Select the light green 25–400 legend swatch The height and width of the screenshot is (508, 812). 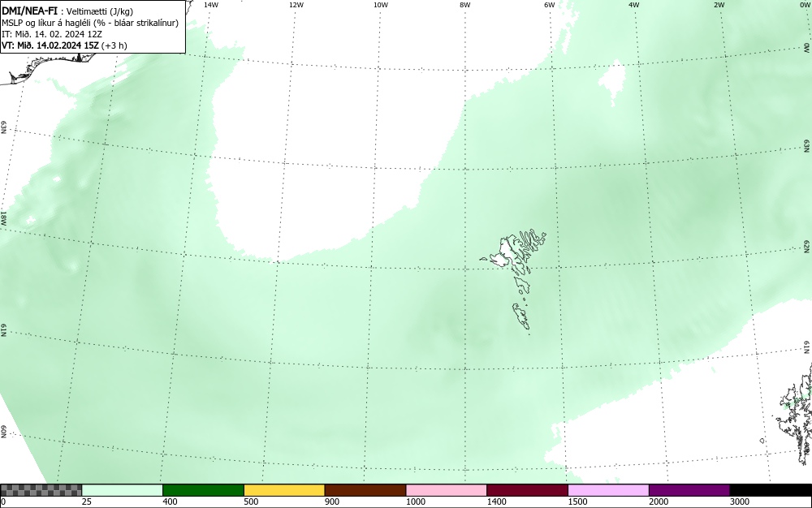(123, 490)
